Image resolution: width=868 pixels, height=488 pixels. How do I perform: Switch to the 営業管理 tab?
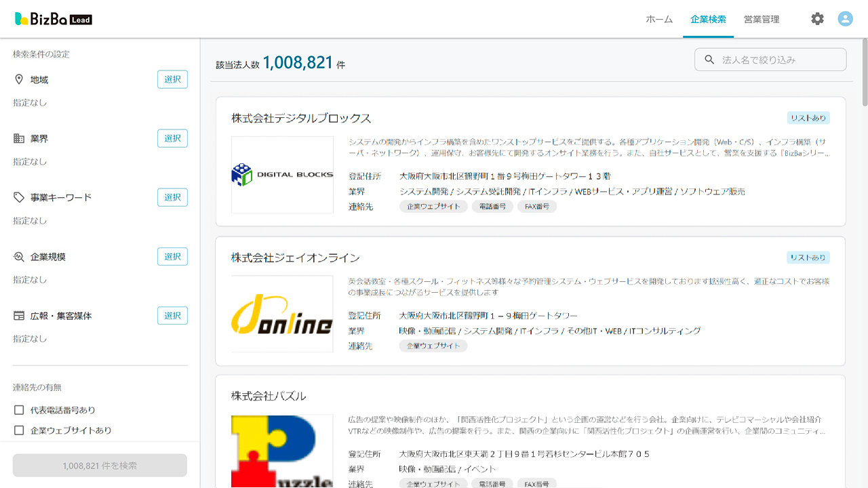pos(761,19)
